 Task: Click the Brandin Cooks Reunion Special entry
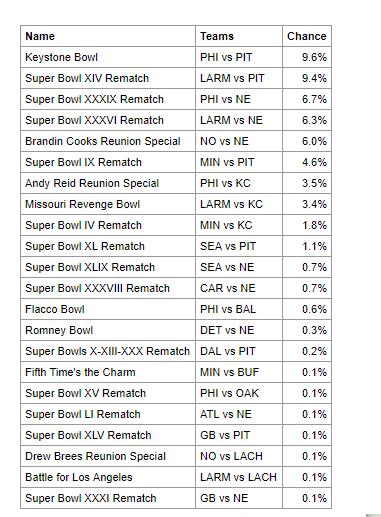click(103, 141)
